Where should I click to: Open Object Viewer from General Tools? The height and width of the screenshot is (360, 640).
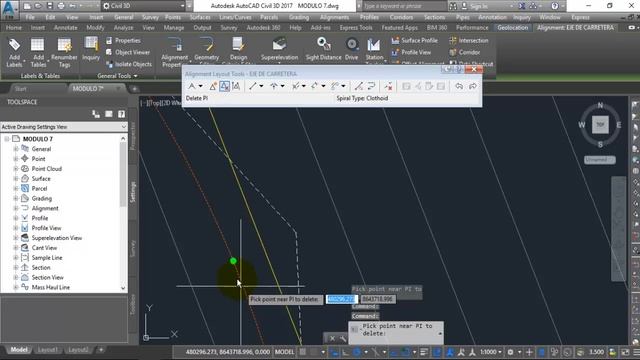pyautogui.click(x=128, y=52)
